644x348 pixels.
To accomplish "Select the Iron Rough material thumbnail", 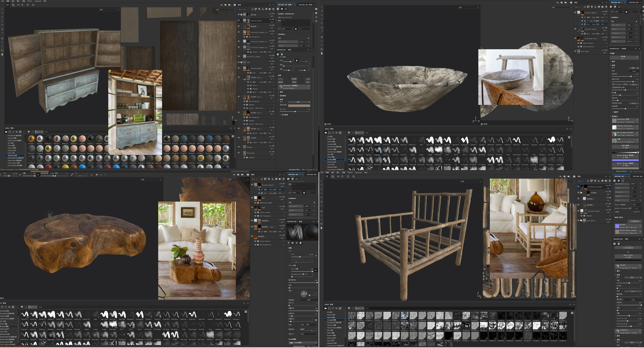I will [116, 159].
